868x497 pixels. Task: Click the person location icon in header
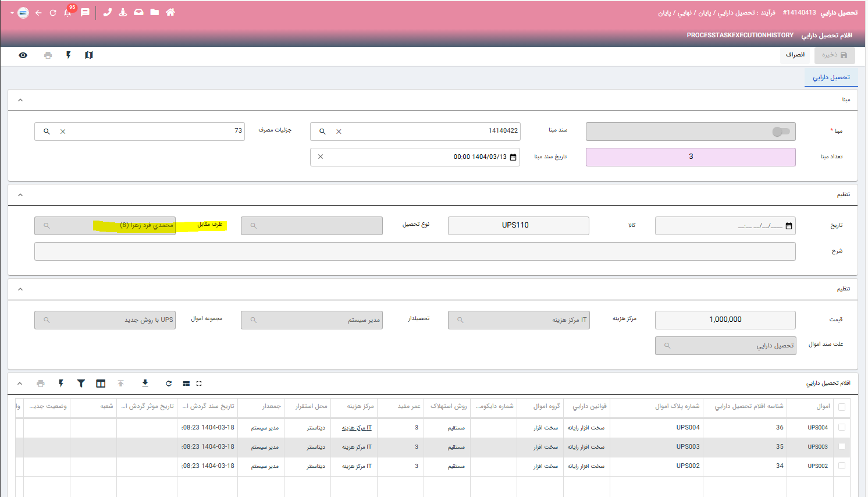coord(123,12)
